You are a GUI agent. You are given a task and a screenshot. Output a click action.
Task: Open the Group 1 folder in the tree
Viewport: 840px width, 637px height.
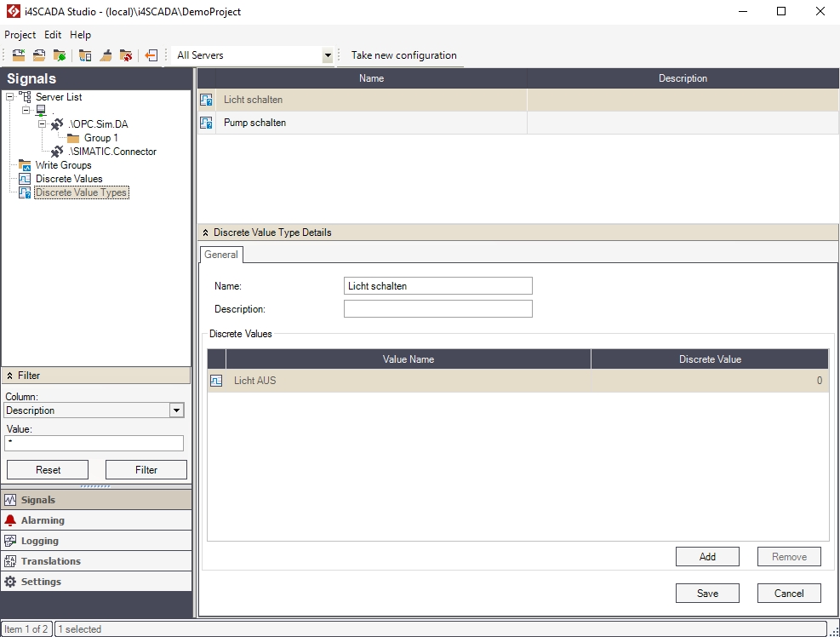tap(100, 138)
